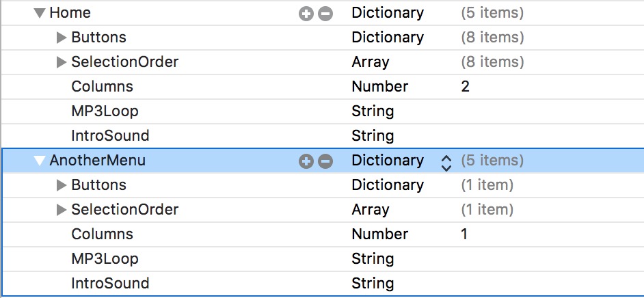644x298 pixels.
Task: Open the type selector on the AnotherMenu row
Action: [x=446, y=161]
